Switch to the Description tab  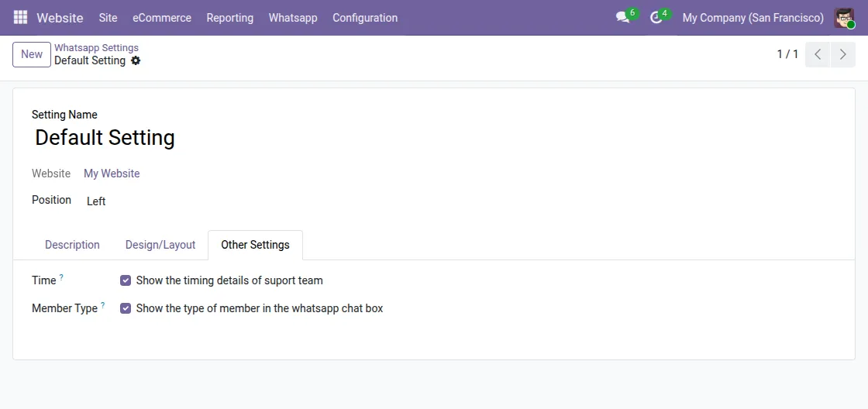tap(72, 245)
